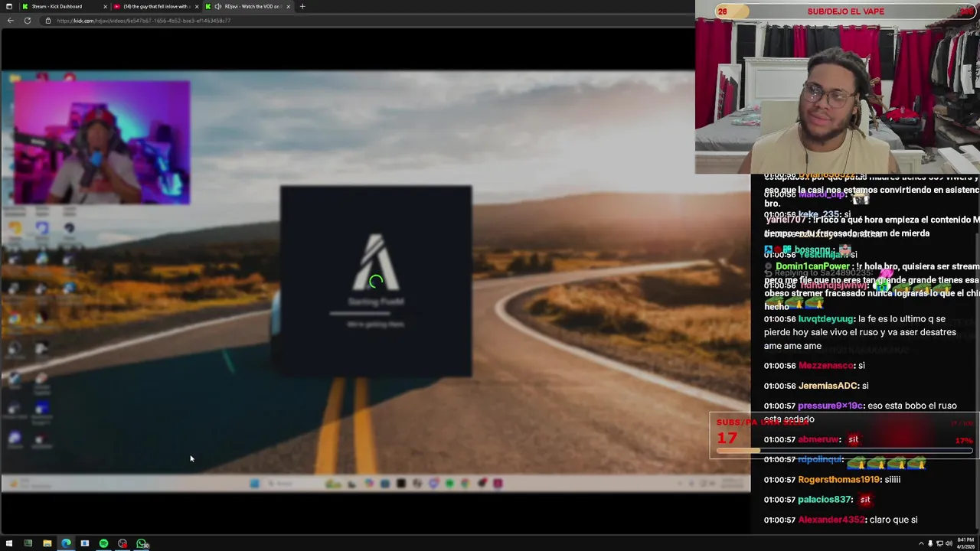Open the Windows Start menu on the bottom taskbar

(9, 543)
